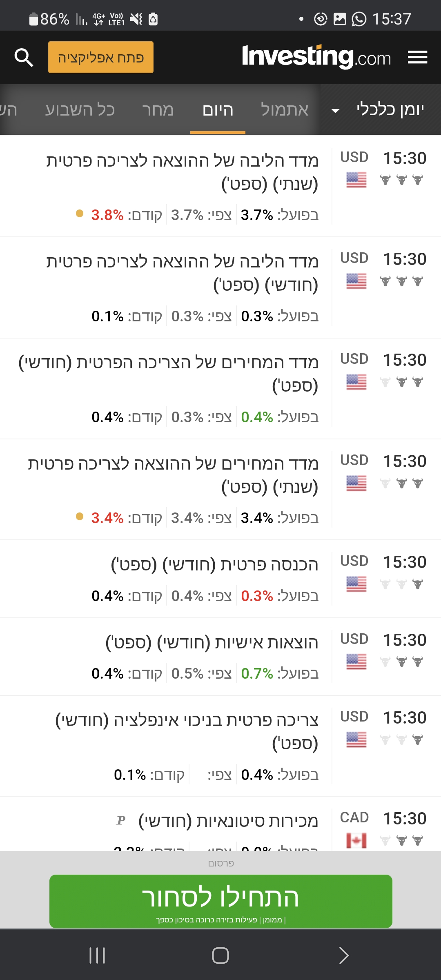Tap the Android back arrow
441x980 pixels.
coord(344,955)
